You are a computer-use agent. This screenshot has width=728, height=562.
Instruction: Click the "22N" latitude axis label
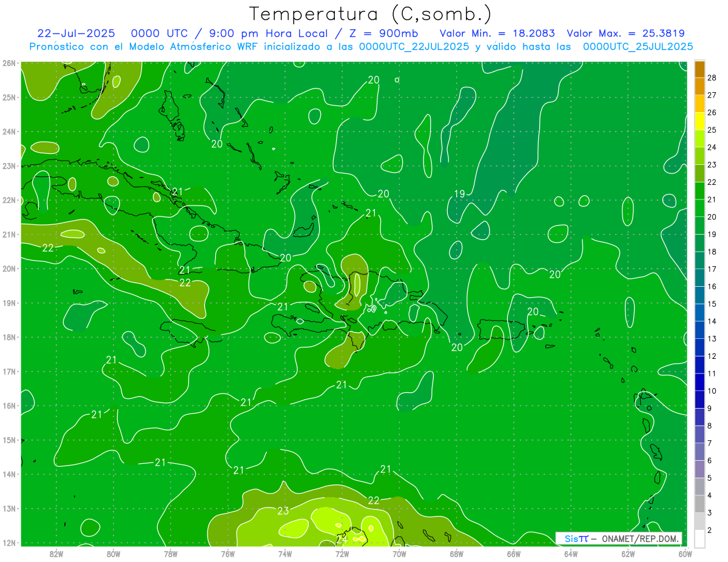pos(8,200)
